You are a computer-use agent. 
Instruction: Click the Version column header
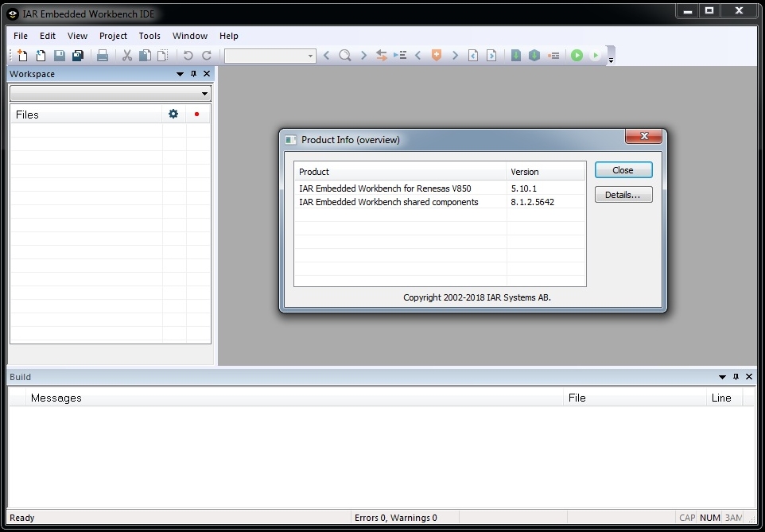coord(546,172)
